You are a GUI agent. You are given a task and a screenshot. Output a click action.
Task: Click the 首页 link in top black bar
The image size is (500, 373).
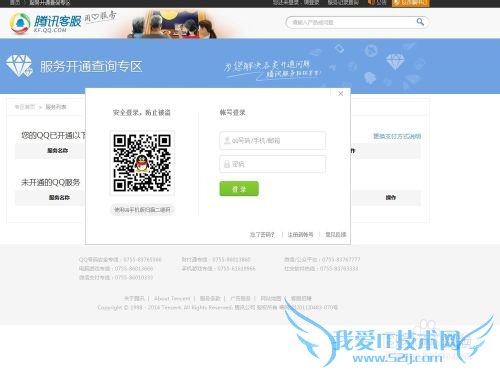[15, 3]
